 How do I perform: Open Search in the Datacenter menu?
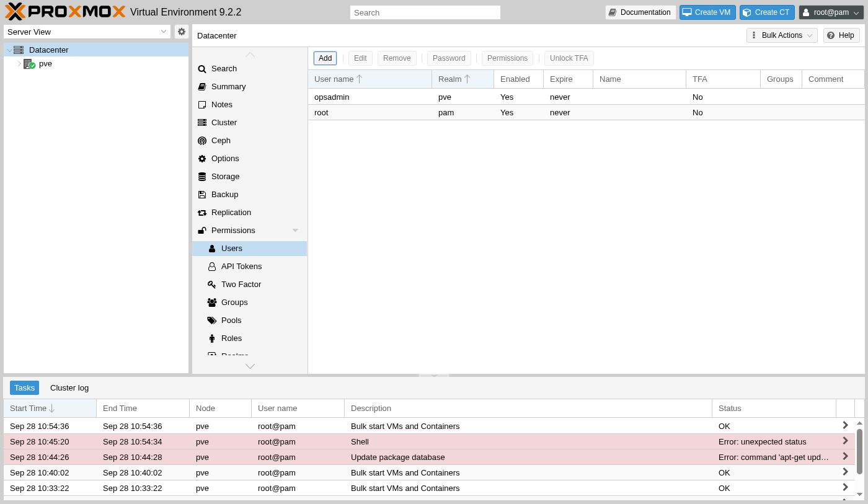click(x=249, y=69)
